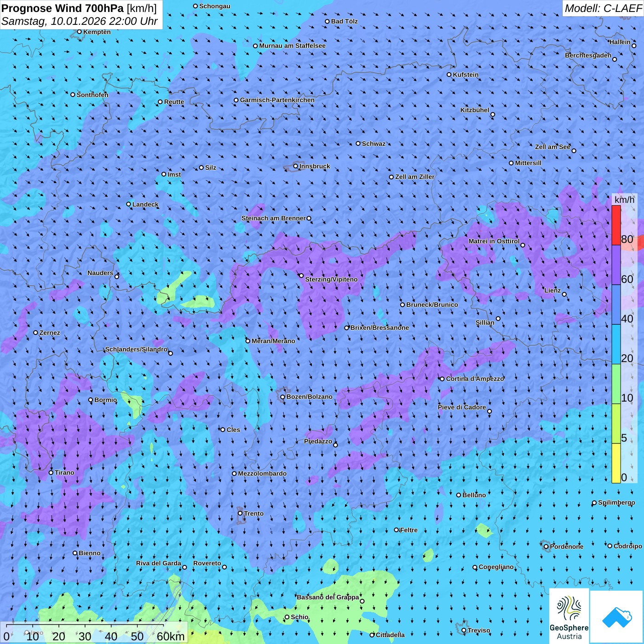Select the green 10–20 km/h legend swatch
The image size is (644, 644).
coord(616,384)
